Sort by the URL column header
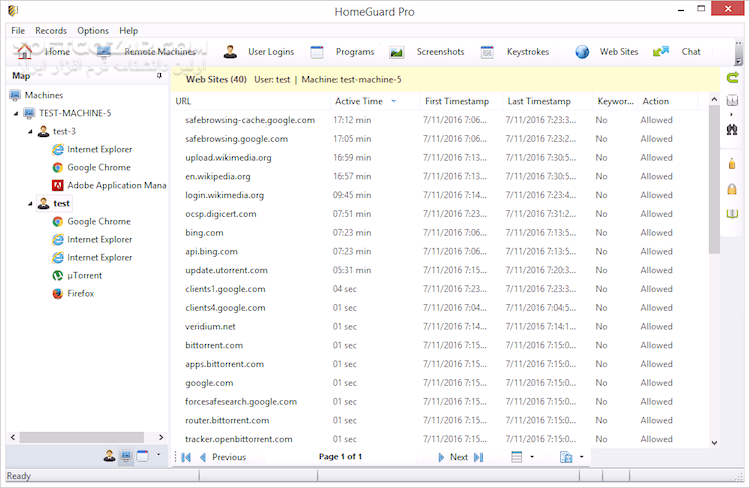 [x=251, y=101]
